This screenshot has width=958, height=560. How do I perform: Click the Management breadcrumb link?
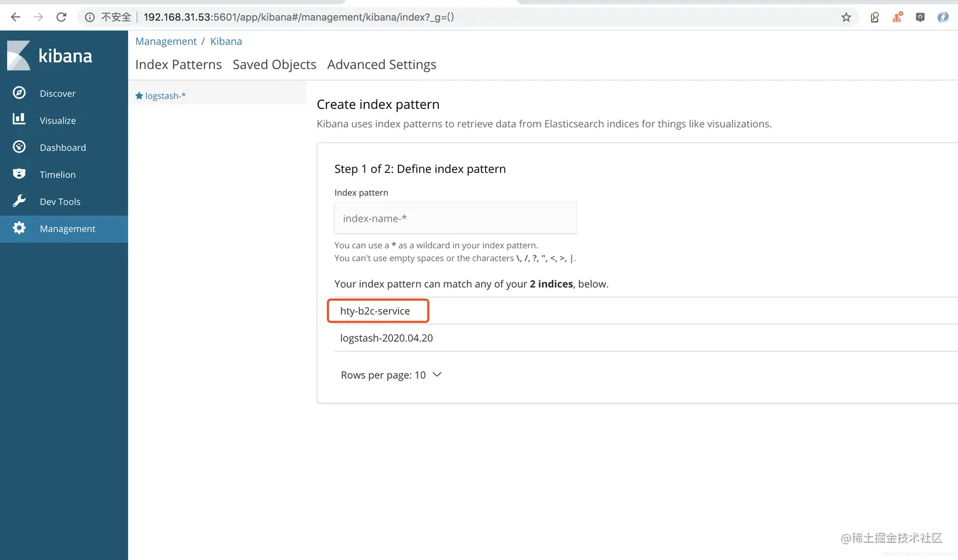[x=166, y=41]
